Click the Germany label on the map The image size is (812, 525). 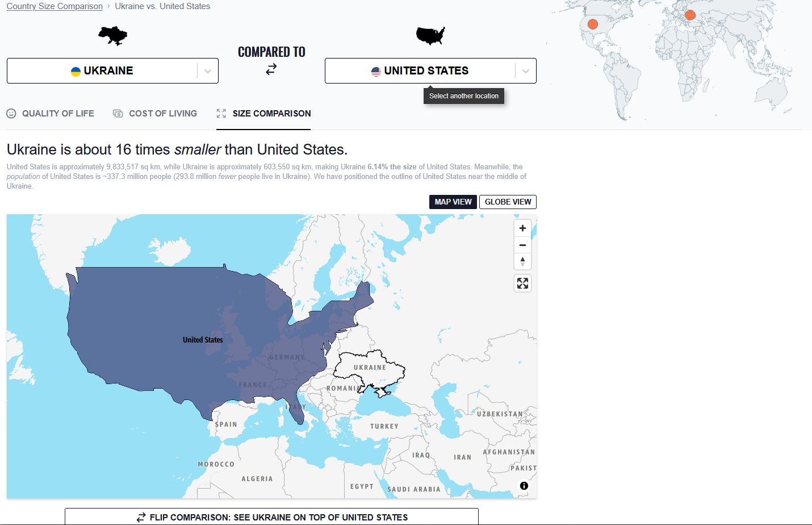[287, 357]
